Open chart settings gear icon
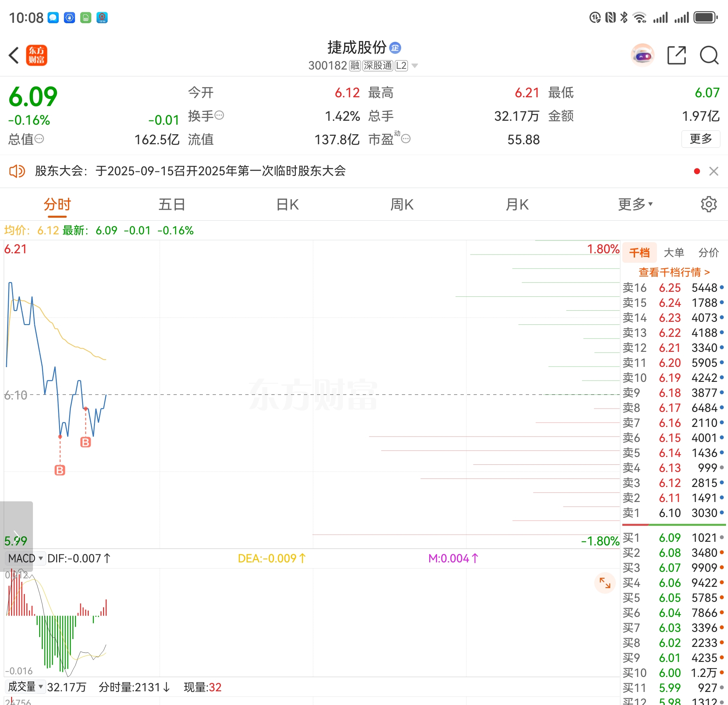 pyautogui.click(x=709, y=204)
